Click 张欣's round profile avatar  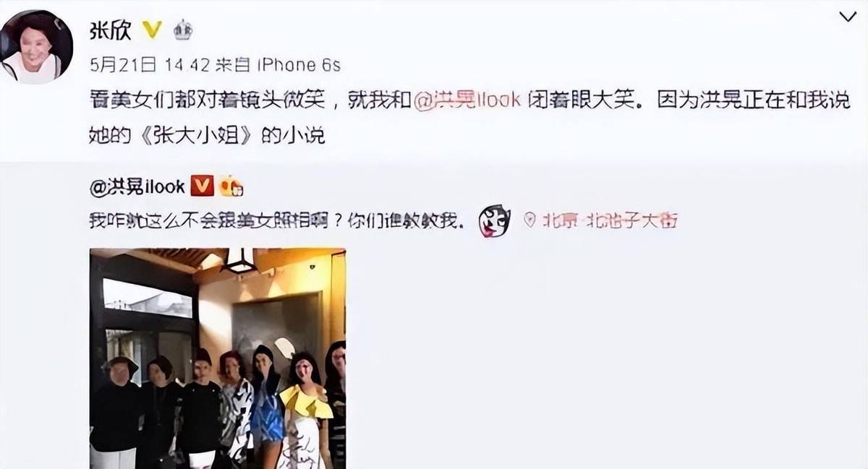tap(36, 46)
